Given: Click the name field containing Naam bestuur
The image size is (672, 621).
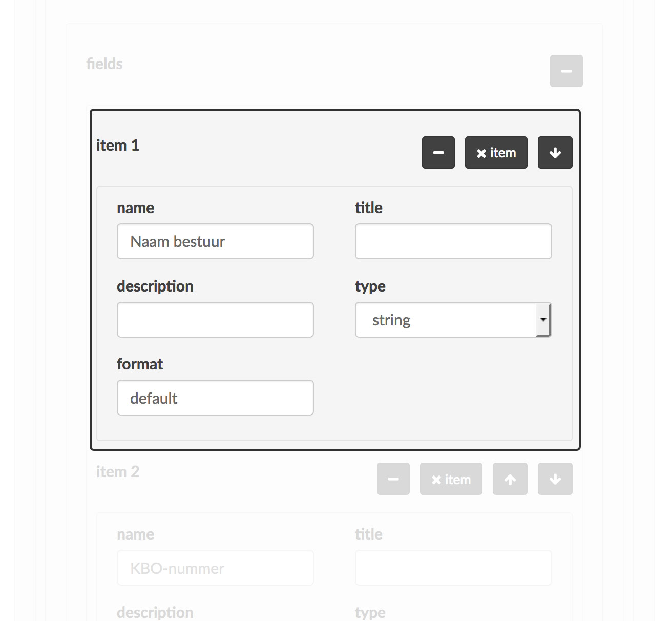Looking at the screenshot, I should (x=215, y=241).
